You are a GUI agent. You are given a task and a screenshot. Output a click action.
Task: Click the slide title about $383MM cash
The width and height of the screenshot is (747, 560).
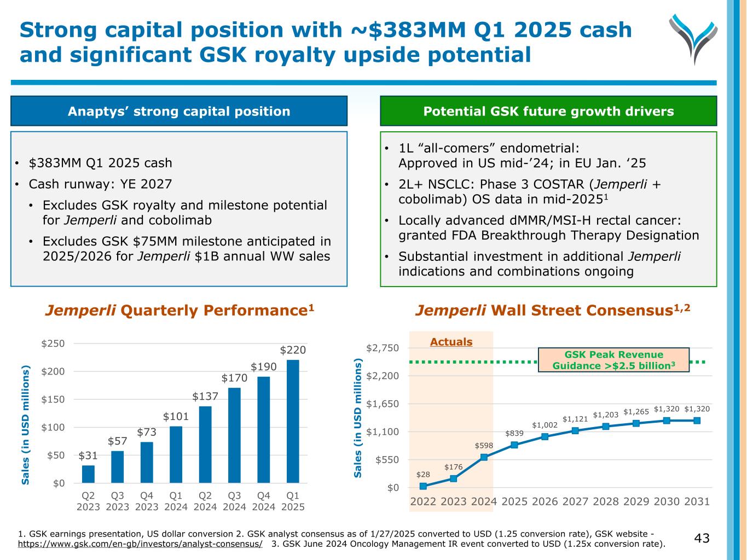coord(326,42)
